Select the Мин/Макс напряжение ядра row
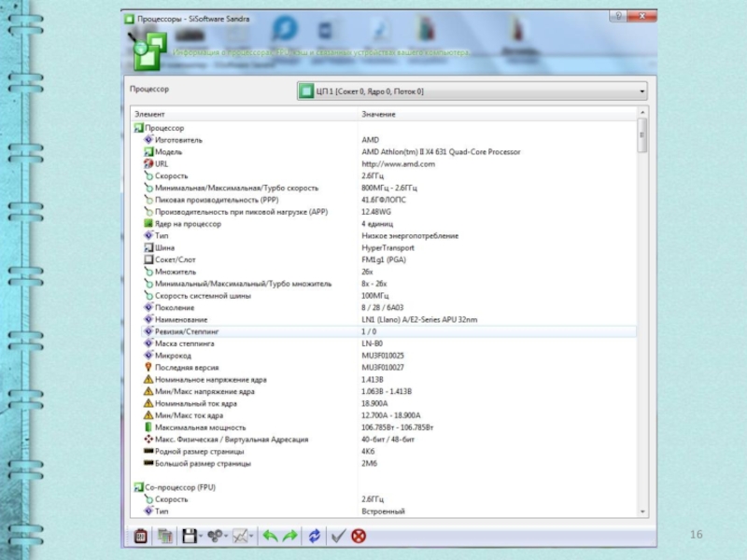The height and width of the screenshot is (560, 747). [x=388, y=391]
